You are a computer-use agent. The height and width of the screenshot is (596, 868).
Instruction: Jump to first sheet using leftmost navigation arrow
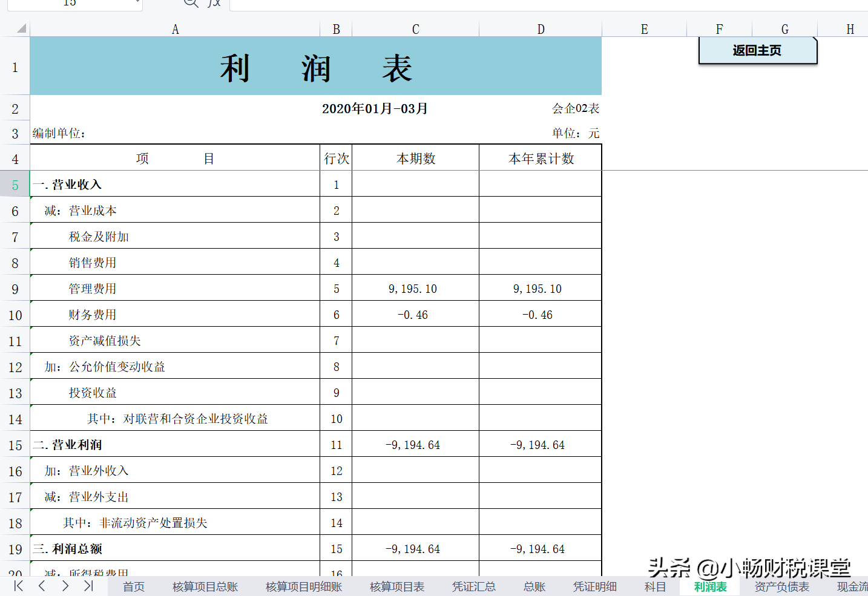[x=18, y=586]
